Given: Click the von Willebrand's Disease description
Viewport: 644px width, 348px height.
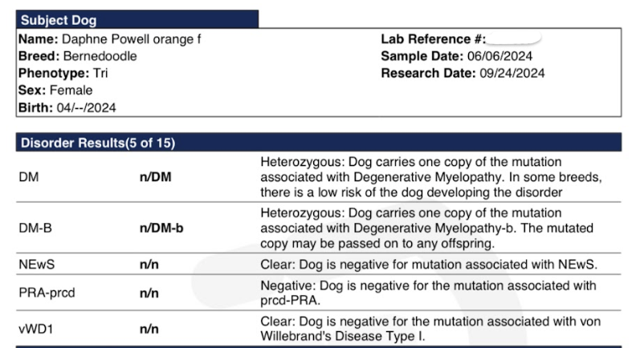Looking at the screenshot, I should [430, 329].
